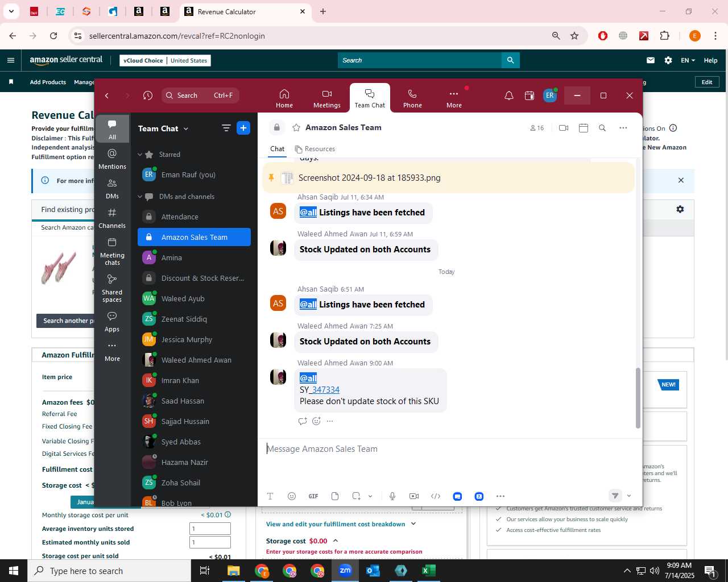Click Seller Central search magnifier button
Viewport: 728px width, 582px height.
[510, 60]
